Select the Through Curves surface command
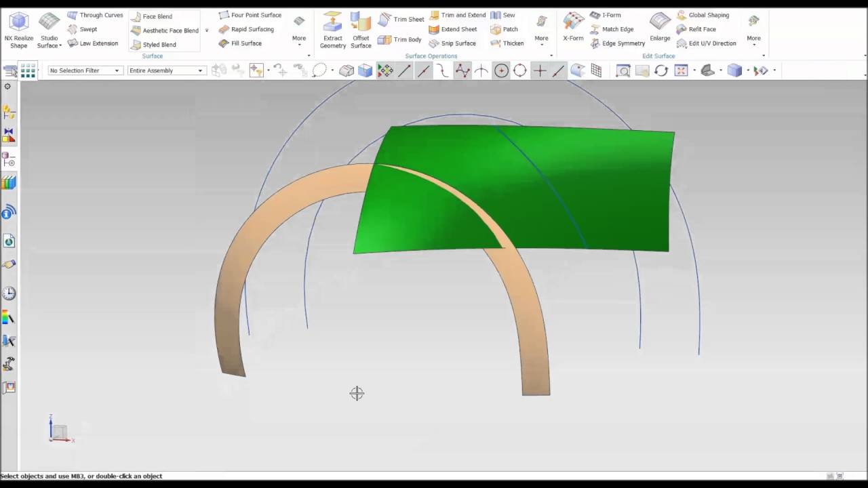 95,15
